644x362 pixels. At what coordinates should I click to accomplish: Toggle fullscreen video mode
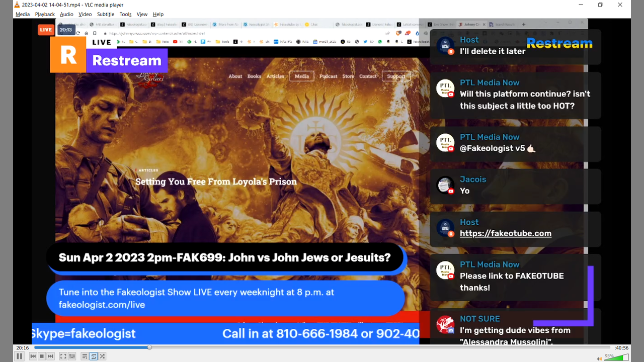click(x=63, y=356)
